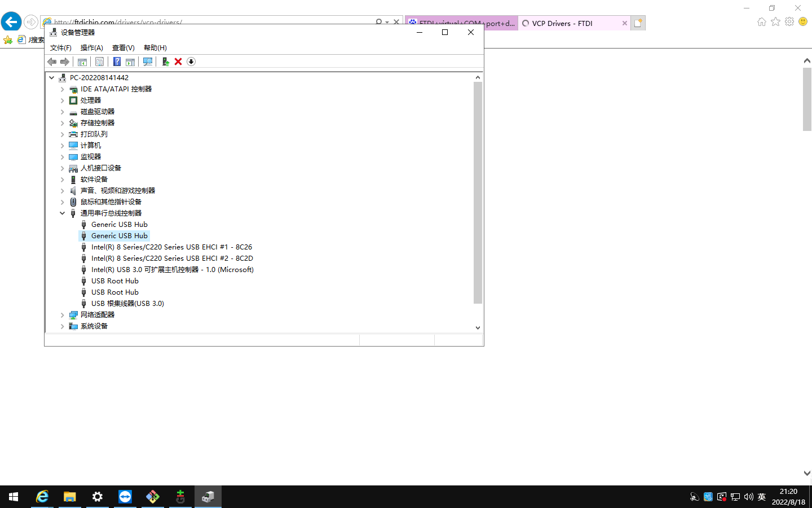The width and height of the screenshot is (812, 508).
Task: Expand the 声音、视频和游戏控制器 category
Action: (x=63, y=191)
